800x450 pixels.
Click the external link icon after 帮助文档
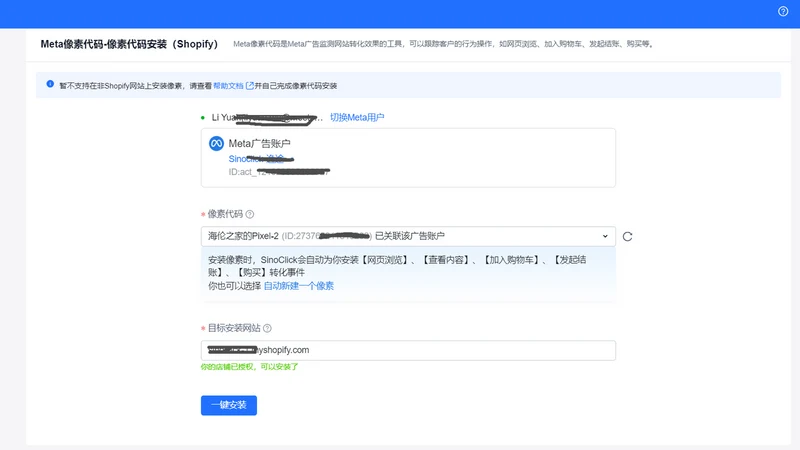tap(249, 86)
